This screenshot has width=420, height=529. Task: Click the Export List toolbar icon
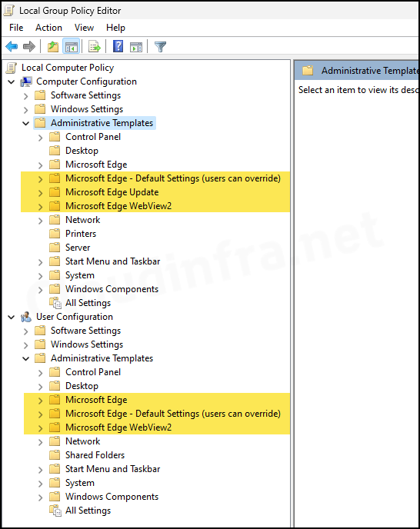click(95, 46)
